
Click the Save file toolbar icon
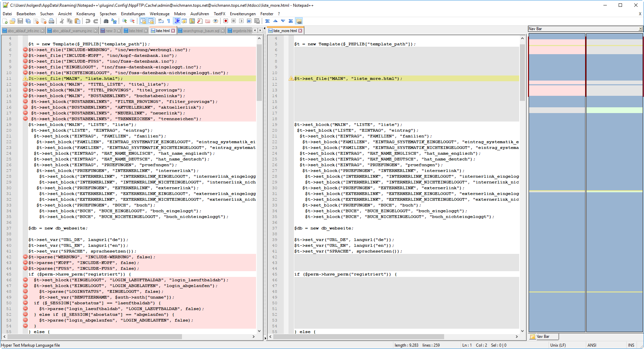(20, 21)
